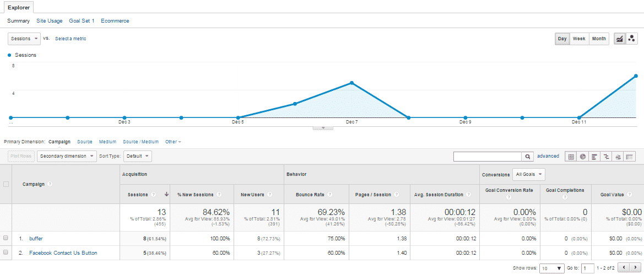This screenshot has height=274, width=644.
Task: Set chart granularity to Month
Action: [x=599, y=39]
